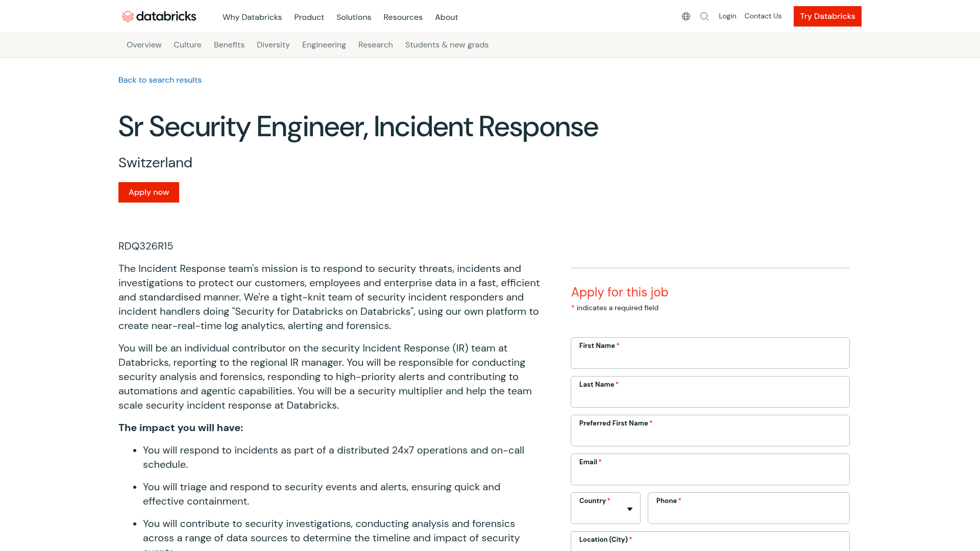
Task: Click the Apply now button
Action: point(149,192)
